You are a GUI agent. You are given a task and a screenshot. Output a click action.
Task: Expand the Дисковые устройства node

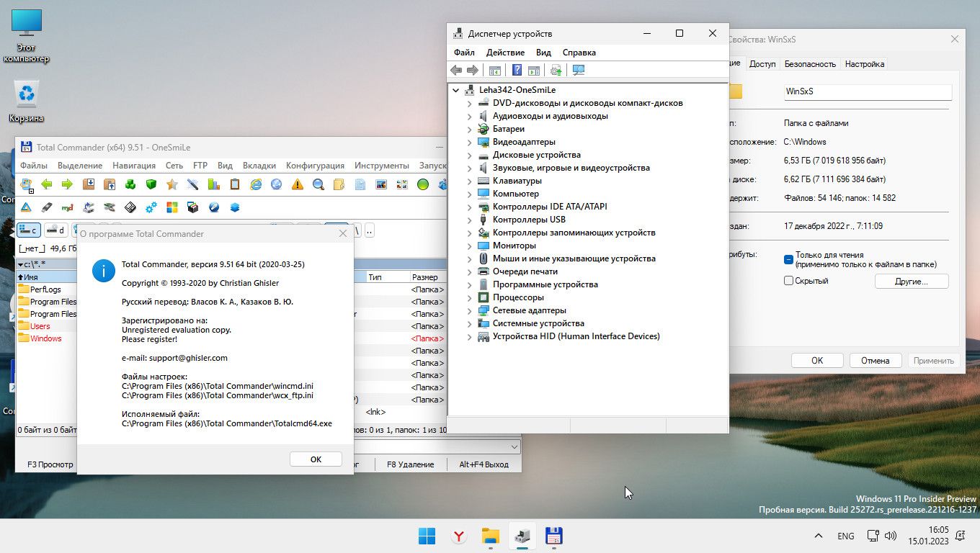(470, 155)
